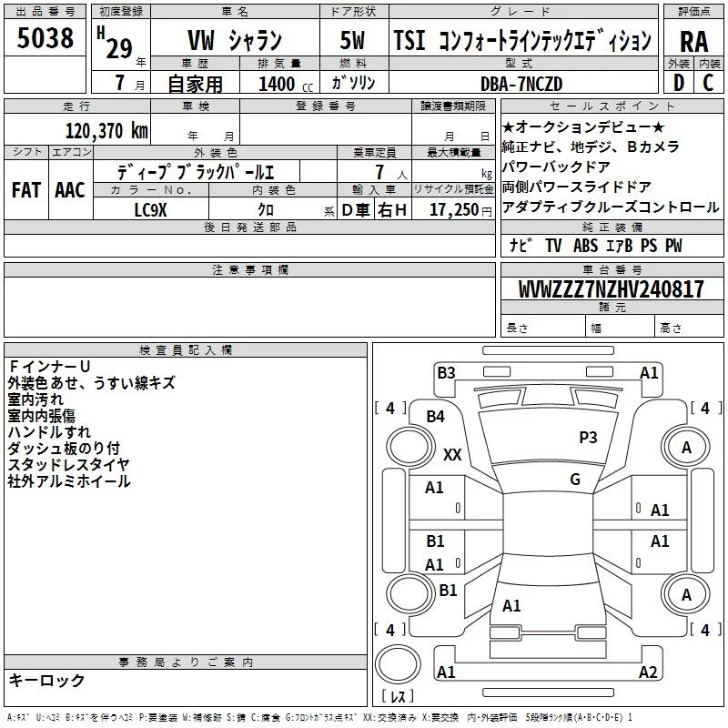This screenshot has height=728, width=728.
Task: Click the lot number 5038
Action: [45, 37]
